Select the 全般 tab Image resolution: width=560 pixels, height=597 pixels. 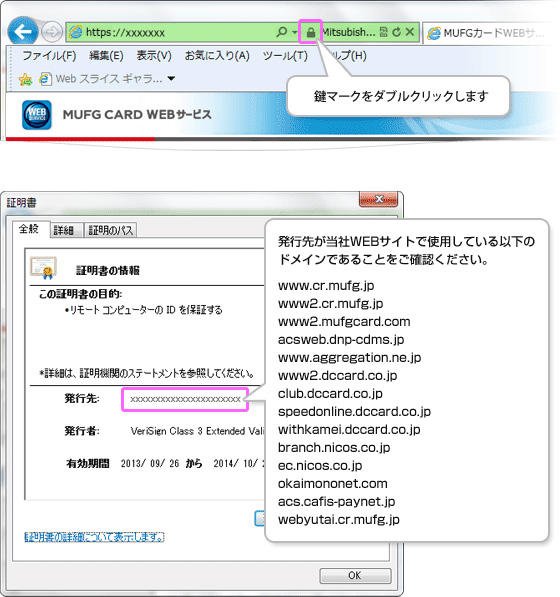click(29, 229)
